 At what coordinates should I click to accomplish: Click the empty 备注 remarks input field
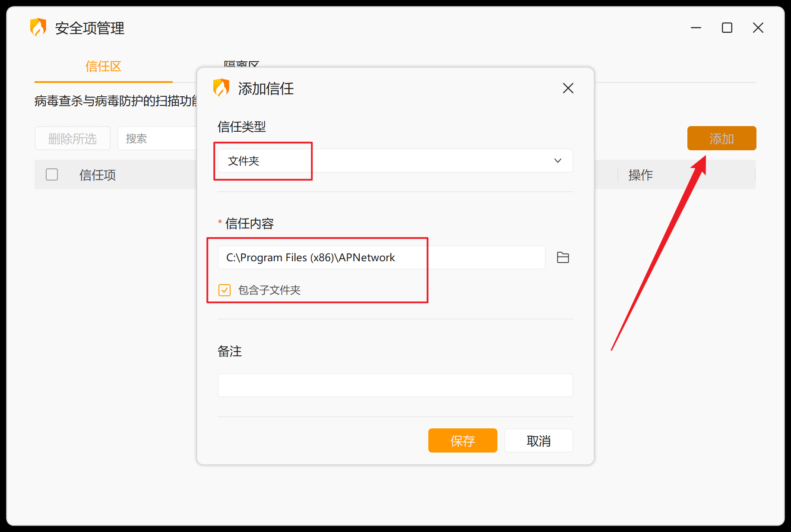(395, 385)
